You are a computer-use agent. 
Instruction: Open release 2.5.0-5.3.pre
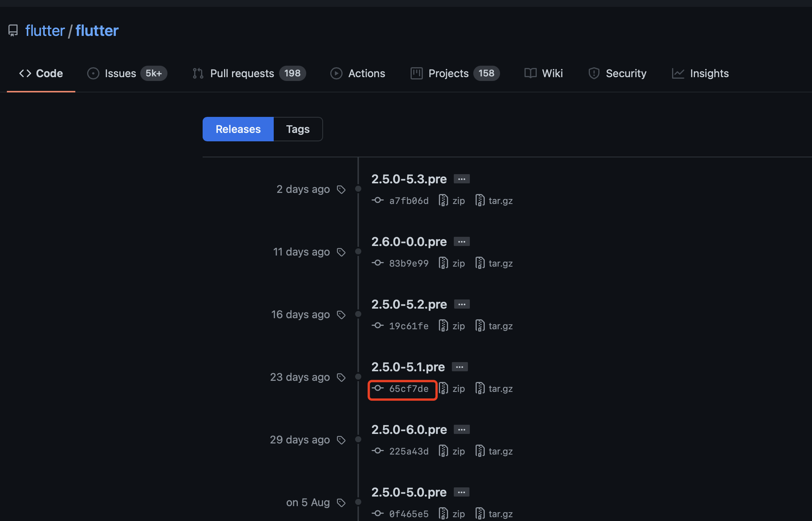[x=409, y=179]
